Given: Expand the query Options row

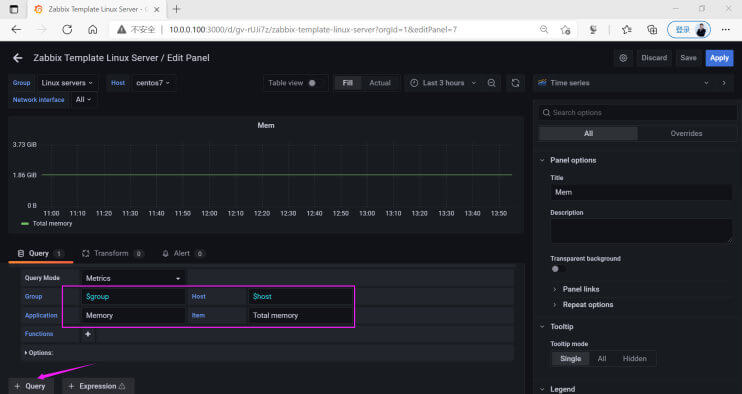Looking at the screenshot, I should tap(39, 353).
